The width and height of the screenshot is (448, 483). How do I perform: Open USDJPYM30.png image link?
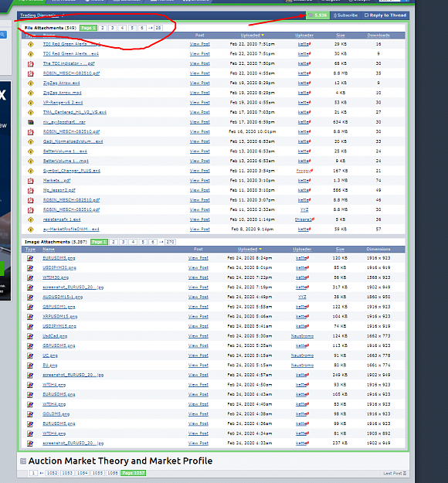tap(59, 267)
